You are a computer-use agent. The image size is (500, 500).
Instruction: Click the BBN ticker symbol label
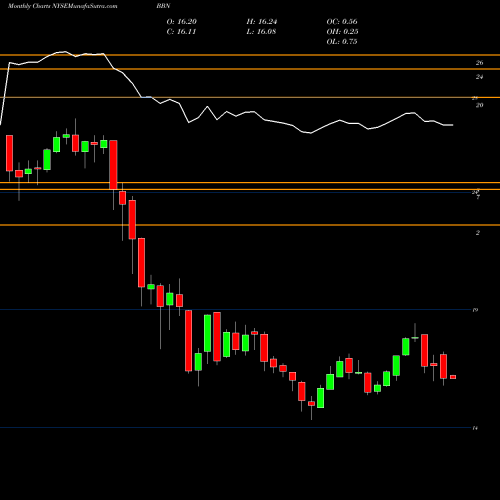coord(163,6)
